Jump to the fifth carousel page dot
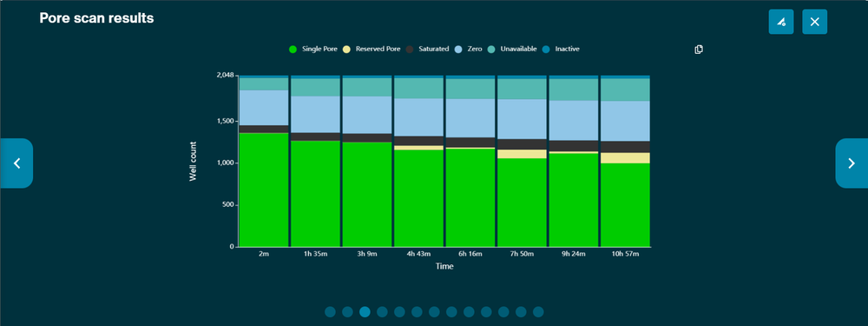The height and width of the screenshot is (326, 868). coord(399,312)
